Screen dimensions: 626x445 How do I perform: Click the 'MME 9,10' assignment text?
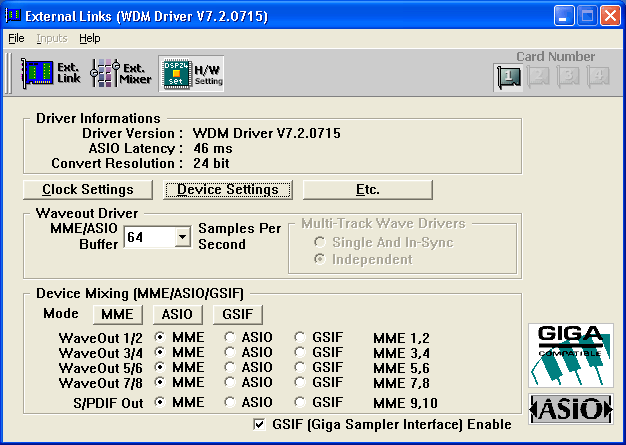pos(405,403)
